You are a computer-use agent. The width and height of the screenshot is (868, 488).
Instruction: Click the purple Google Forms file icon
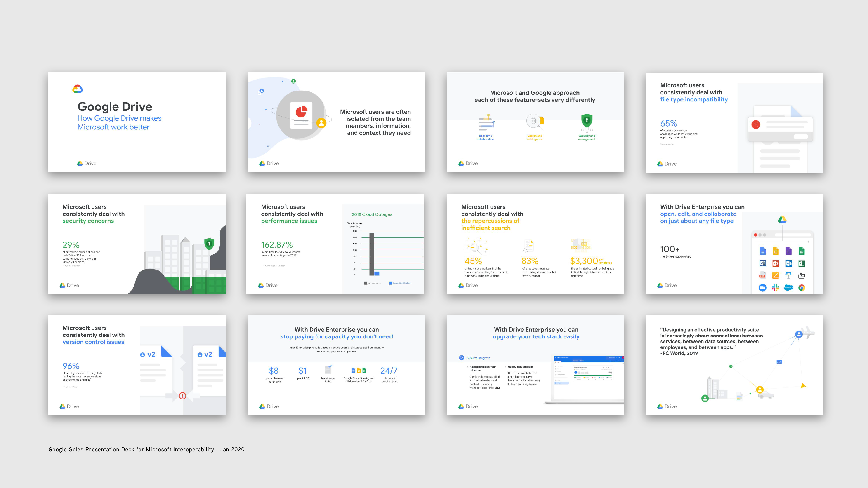pyautogui.click(x=788, y=251)
